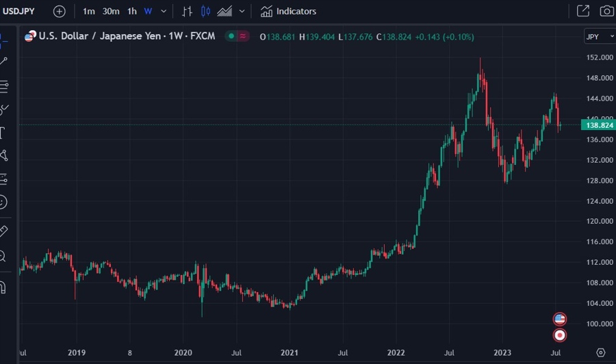The image size is (616, 364).
Task: Select the Bars chart style icon
Action: (x=187, y=12)
